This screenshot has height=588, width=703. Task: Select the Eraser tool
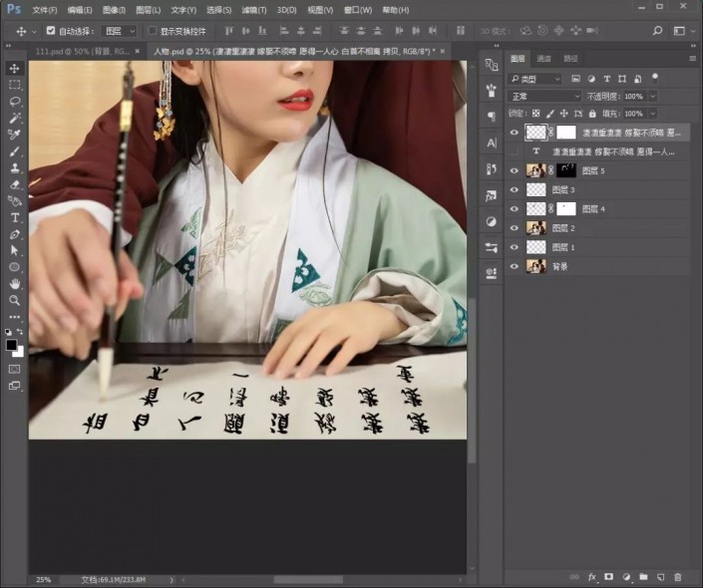tap(14, 184)
